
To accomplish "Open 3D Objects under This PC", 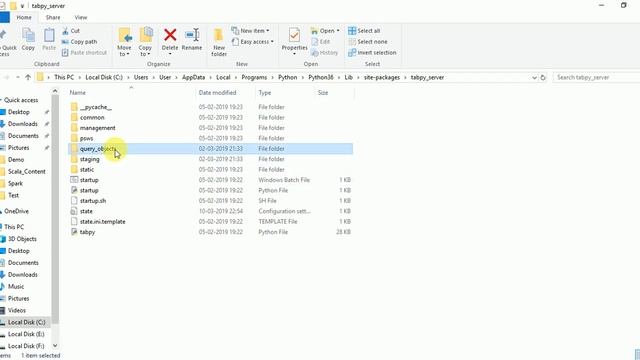I will [22, 239].
